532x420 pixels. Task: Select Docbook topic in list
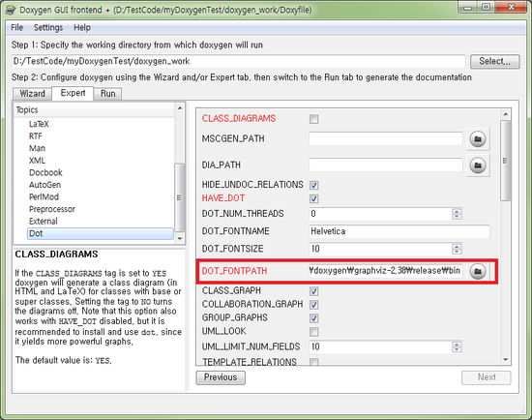tap(45, 173)
